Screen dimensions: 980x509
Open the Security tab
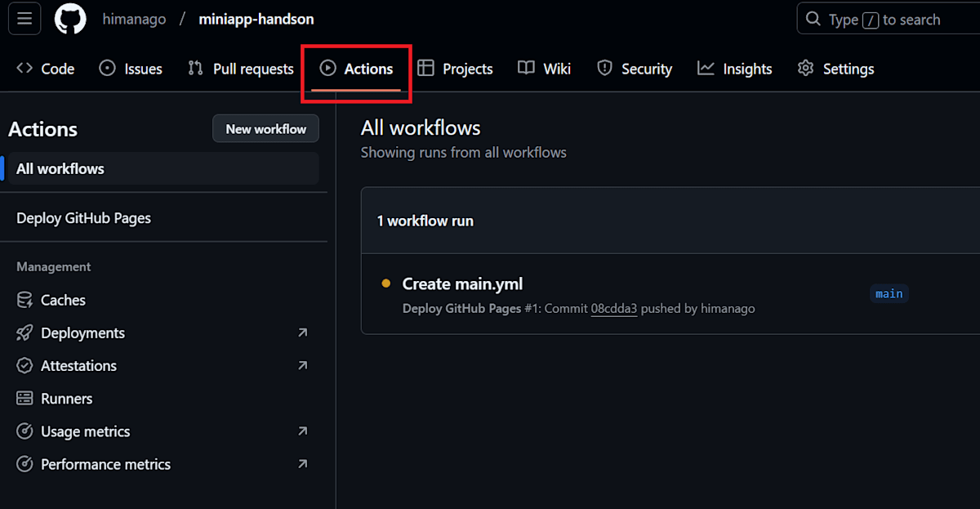pos(635,69)
